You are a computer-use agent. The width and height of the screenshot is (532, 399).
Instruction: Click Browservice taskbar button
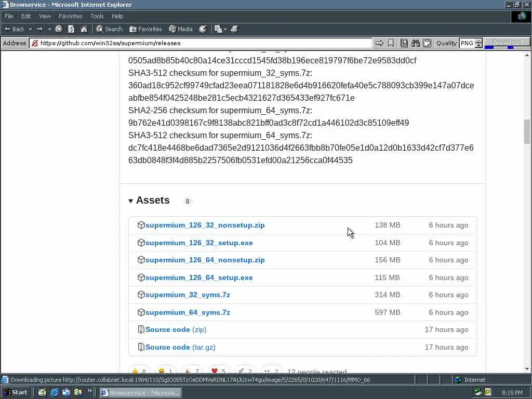(x=140, y=393)
